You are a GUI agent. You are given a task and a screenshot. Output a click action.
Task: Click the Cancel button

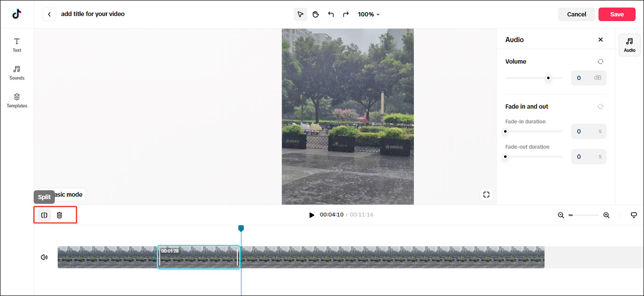click(x=577, y=14)
